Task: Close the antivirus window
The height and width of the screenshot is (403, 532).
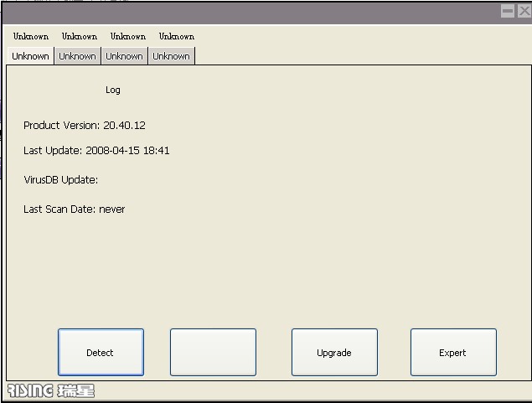Action: (524, 11)
